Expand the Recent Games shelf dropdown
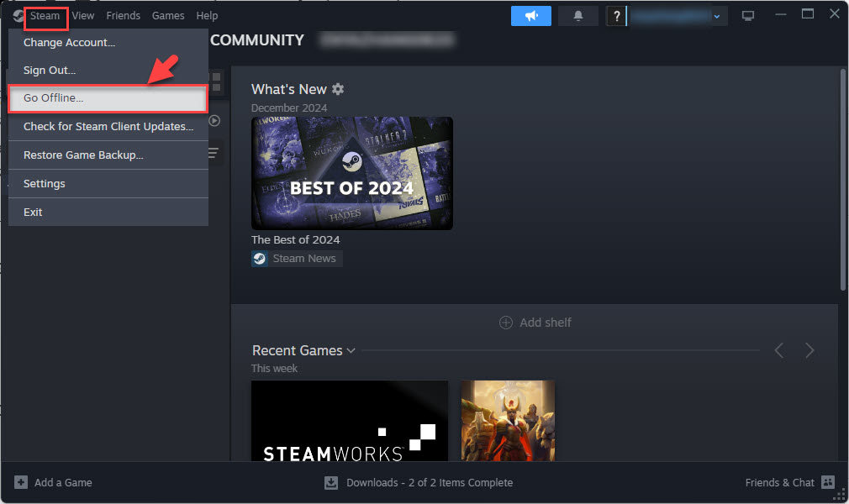Screen dimensions: 849x504 [351, 350]
